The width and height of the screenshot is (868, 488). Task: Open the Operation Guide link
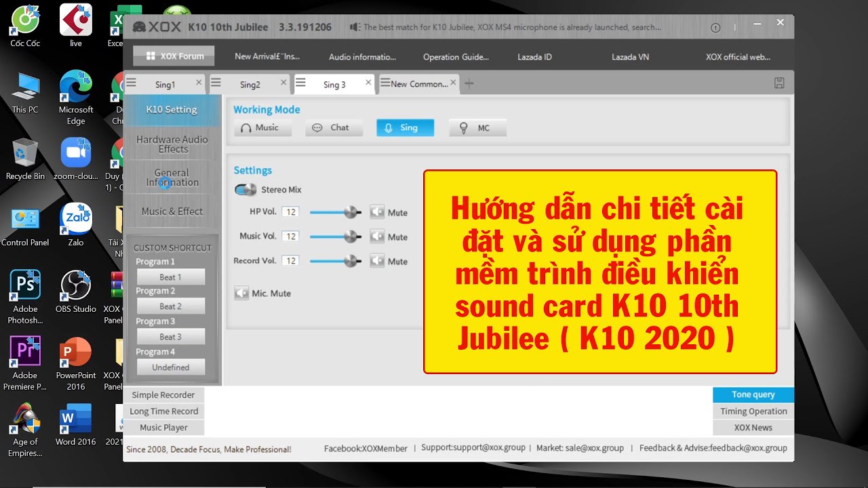point(456,57)
